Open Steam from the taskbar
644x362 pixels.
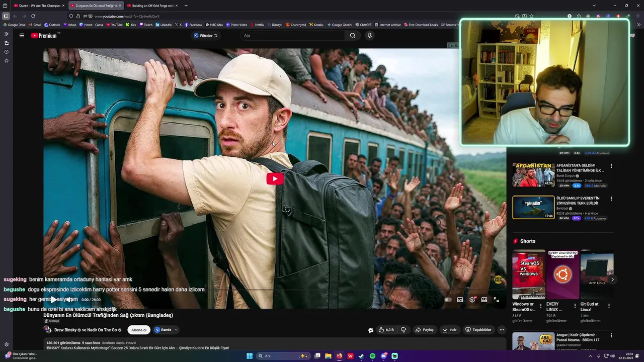pos(361,356)
